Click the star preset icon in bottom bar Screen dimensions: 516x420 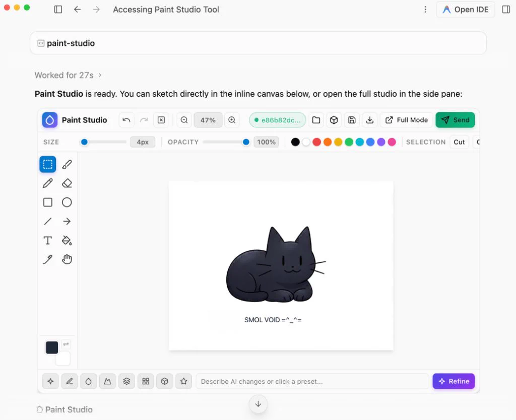(x=183, y=381)
